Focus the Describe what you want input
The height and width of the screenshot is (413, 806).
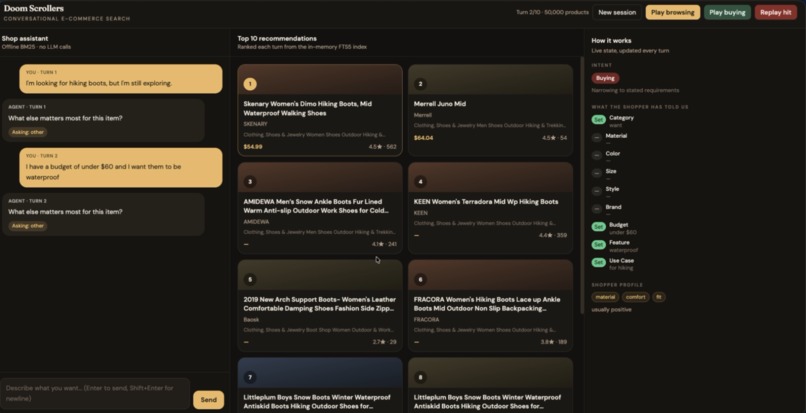tap(95, 393)
